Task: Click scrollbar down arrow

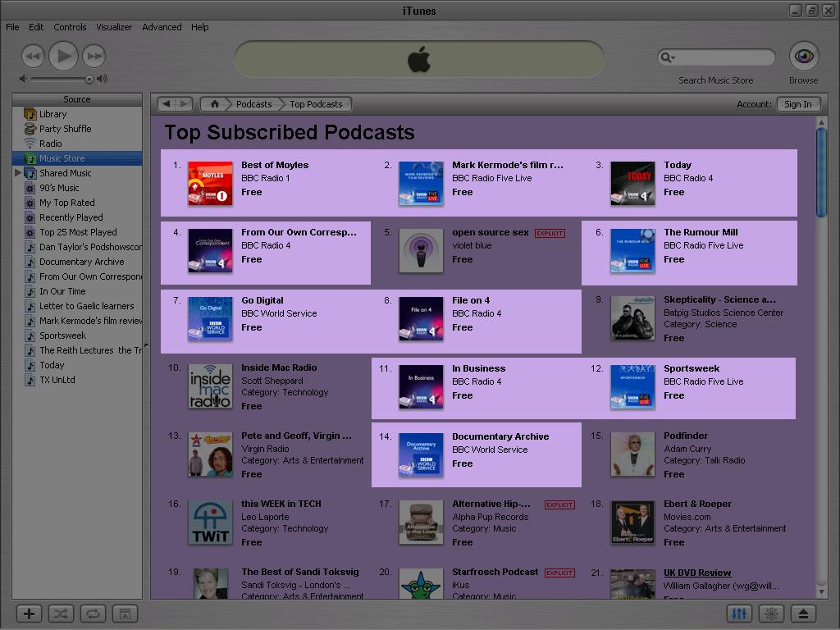Action: point(821,592)
